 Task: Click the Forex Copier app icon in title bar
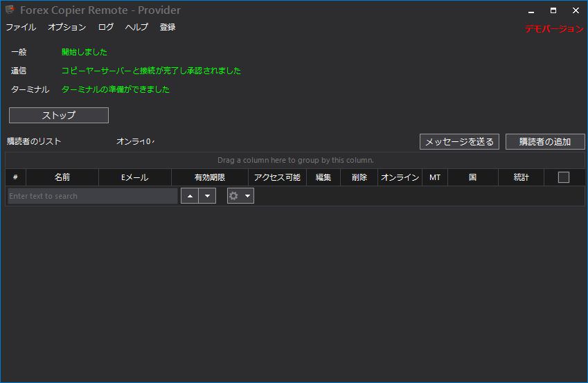coord(10,10)
